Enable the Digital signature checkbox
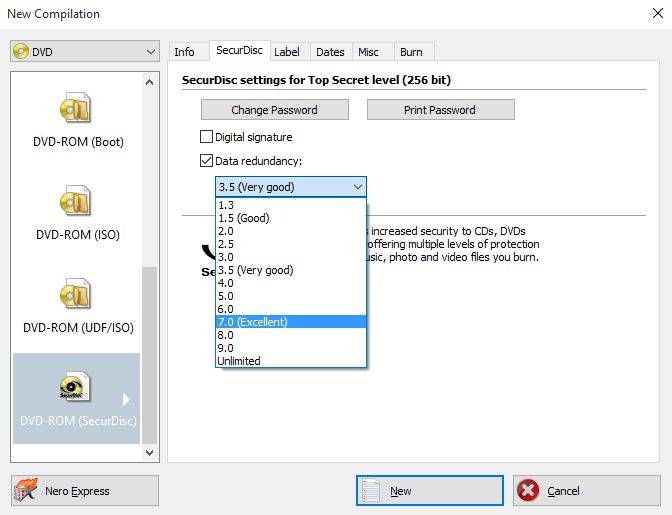The width and height of the screenshot is (672, 515). pos(206,137)
